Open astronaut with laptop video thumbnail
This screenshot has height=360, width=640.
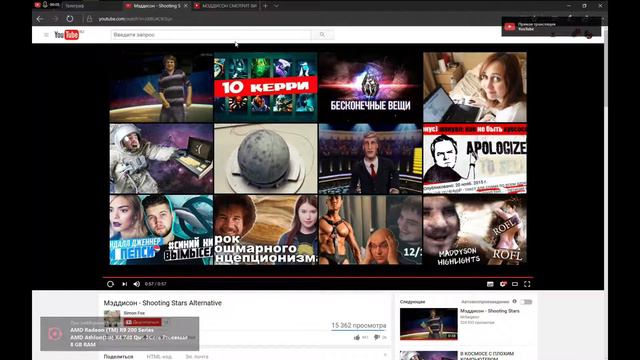click(161, 158)
